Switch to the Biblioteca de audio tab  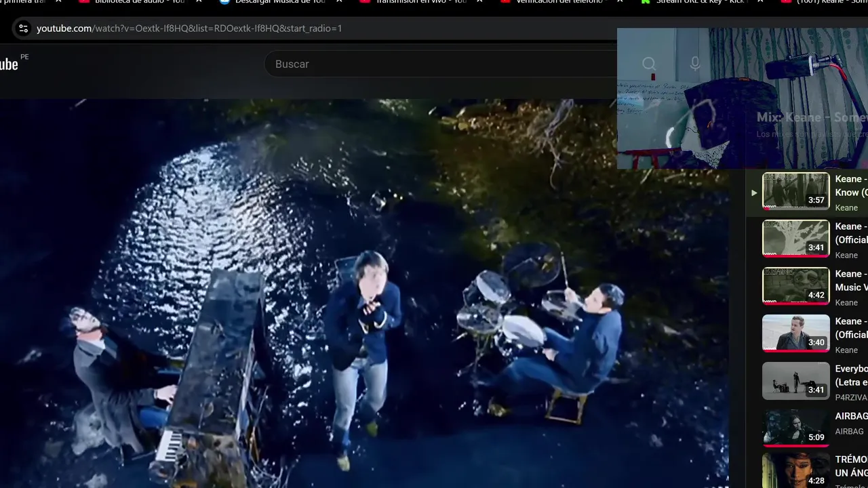click(139, 2)
